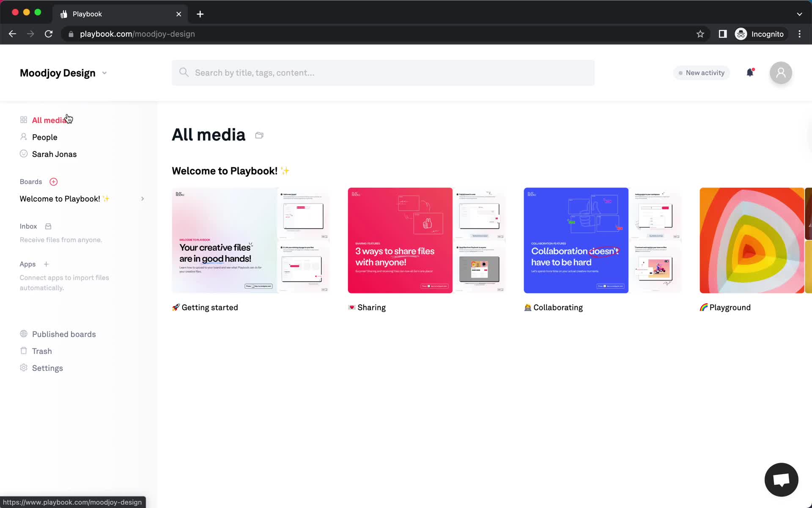Click the Inbox icon in sidebar
This screenshot has width=812, height=508.
pyautogui.click(x=48, y=226)
